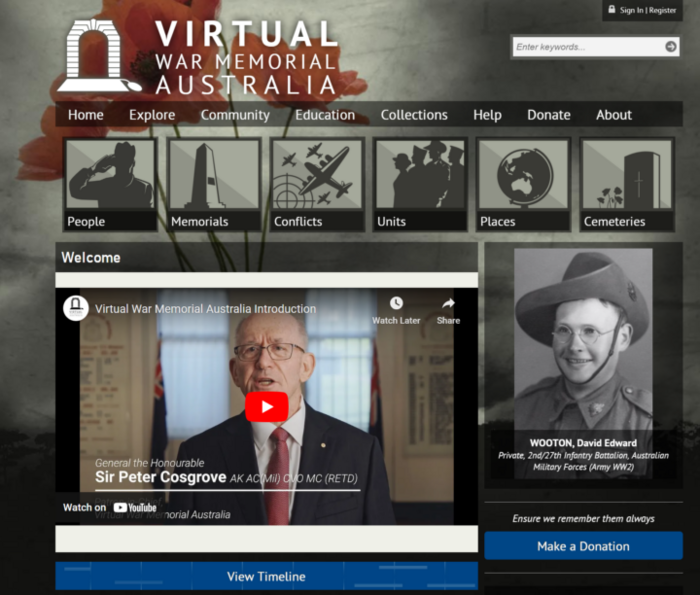Open the Collections menu

click(x=414, y=115)
